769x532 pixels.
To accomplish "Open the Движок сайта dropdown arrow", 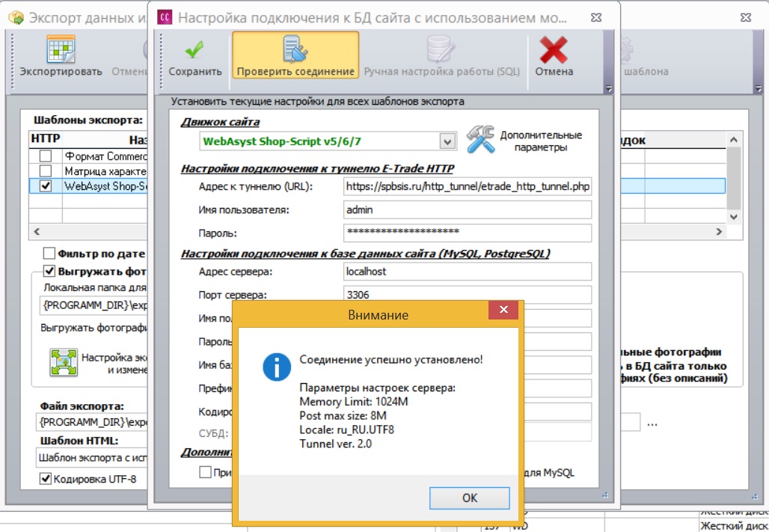I will 447,142.
